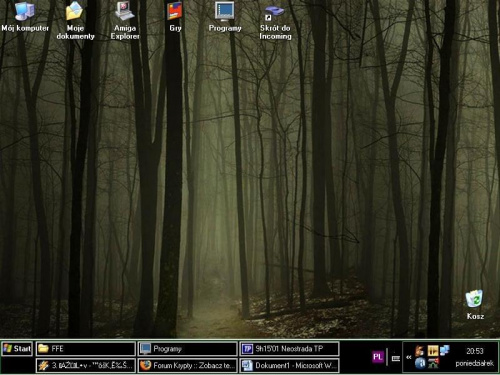Expand hidden tray icons with chevron

pyautogui.click(x=409, y=357)
